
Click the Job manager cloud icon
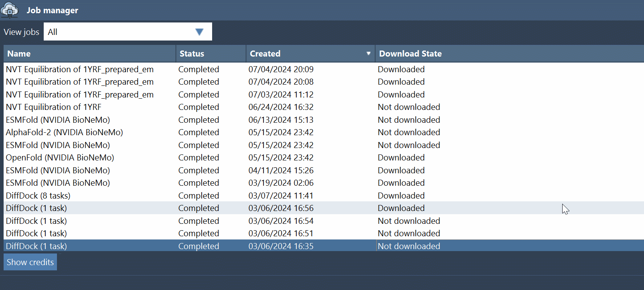click(10, 10)
